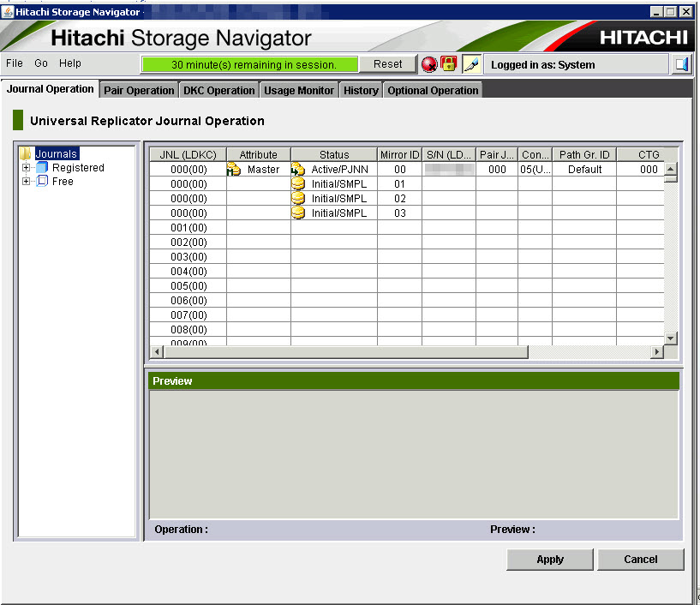Click the red padlock lock icon
The width and height of the screenshot is (700, 605).
pyautogui.click(x=449, y=64)
